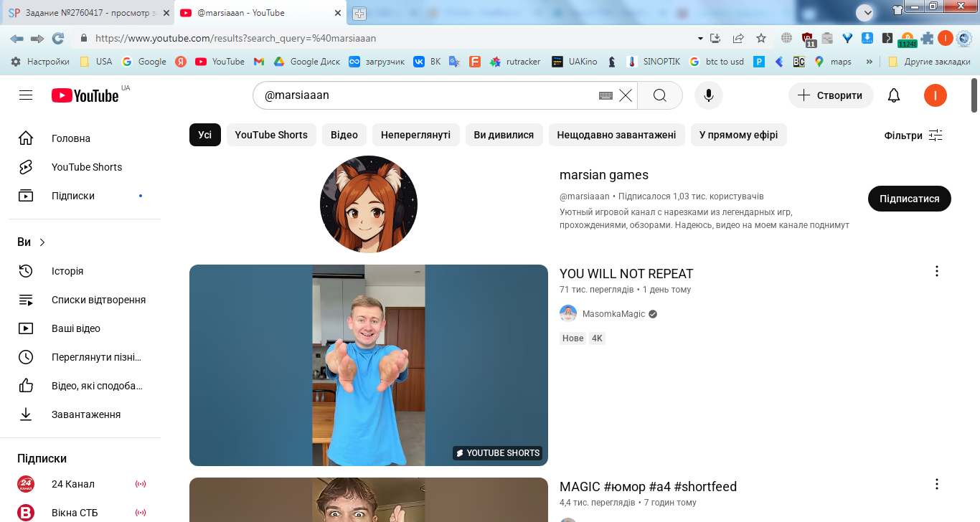This screenshot has height=522, width=980.
Task: Click the Створити button
Action: tap(831, 95)
